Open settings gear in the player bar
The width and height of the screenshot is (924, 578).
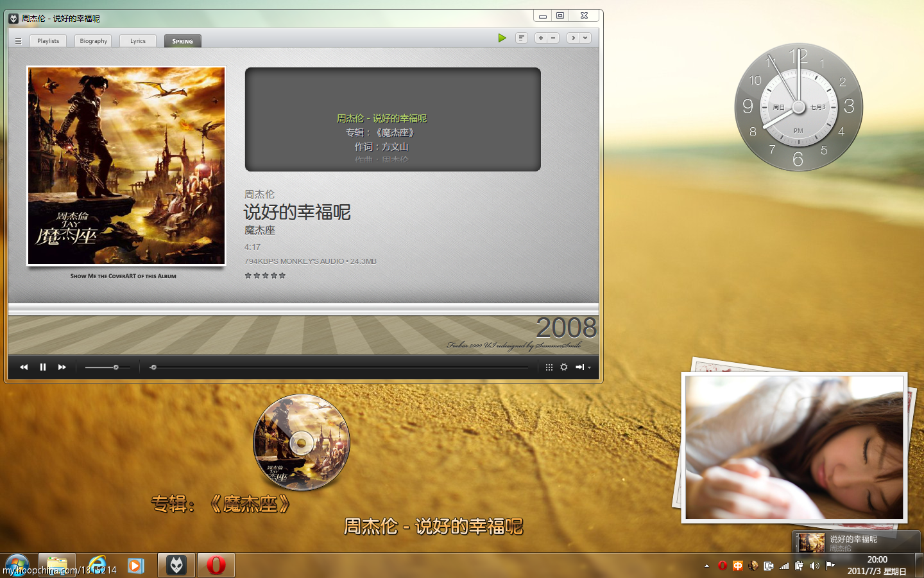564,367
